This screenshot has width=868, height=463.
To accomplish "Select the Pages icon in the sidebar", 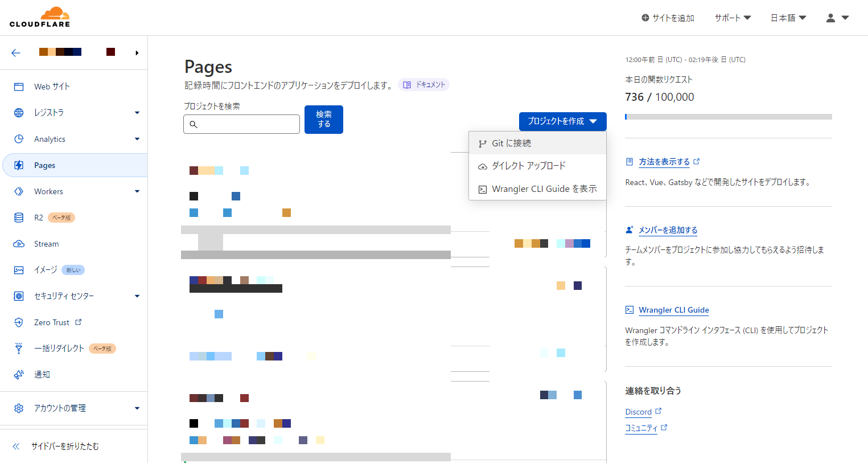I will point(18,165).
